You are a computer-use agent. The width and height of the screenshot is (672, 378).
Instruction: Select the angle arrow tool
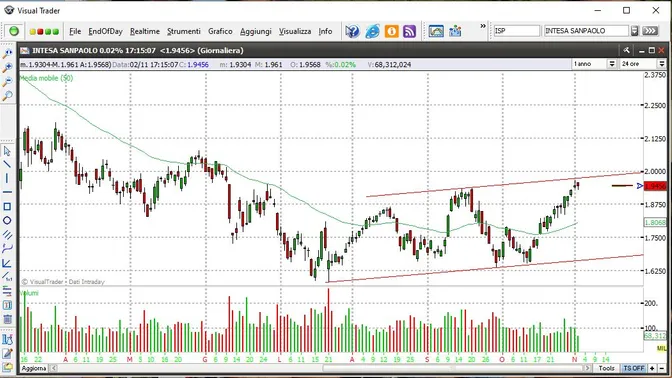(x=7, y=263)
